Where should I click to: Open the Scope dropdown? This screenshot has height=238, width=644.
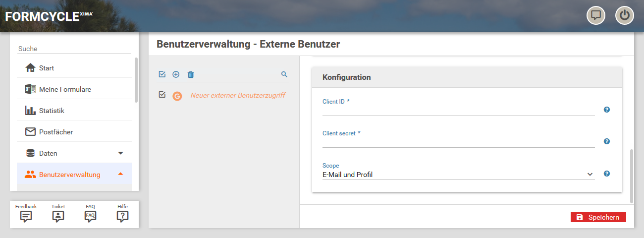coord(458,175)
